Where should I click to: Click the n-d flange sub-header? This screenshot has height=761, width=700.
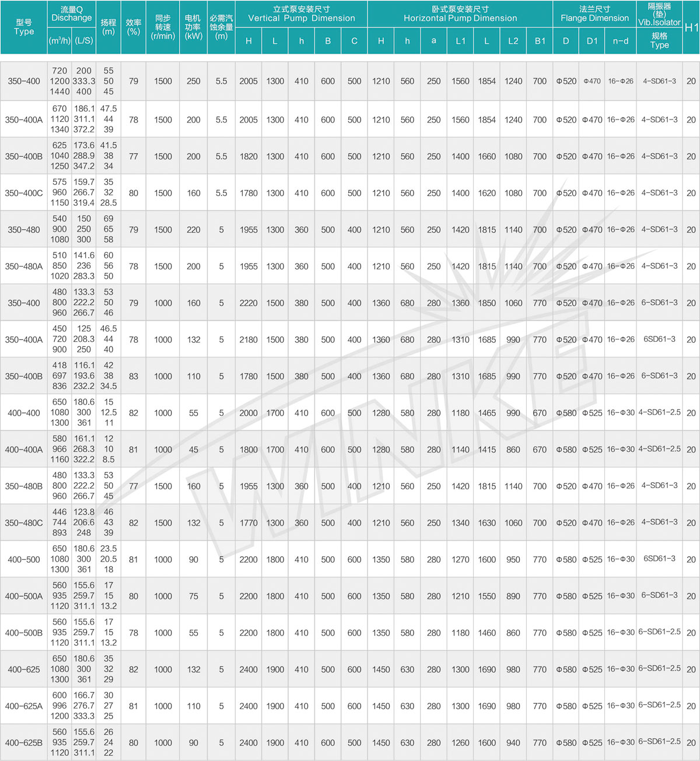(x=621, y=41)
